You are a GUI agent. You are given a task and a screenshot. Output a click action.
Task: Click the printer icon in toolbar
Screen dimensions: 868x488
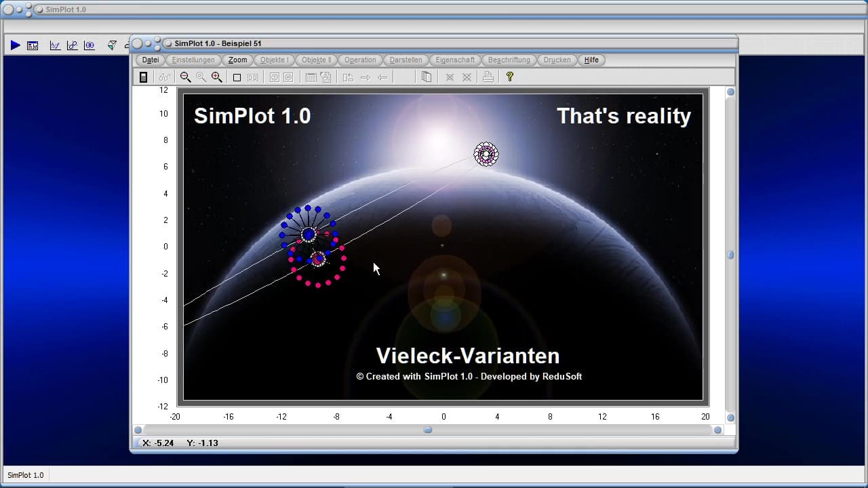(x=488, y=77)
